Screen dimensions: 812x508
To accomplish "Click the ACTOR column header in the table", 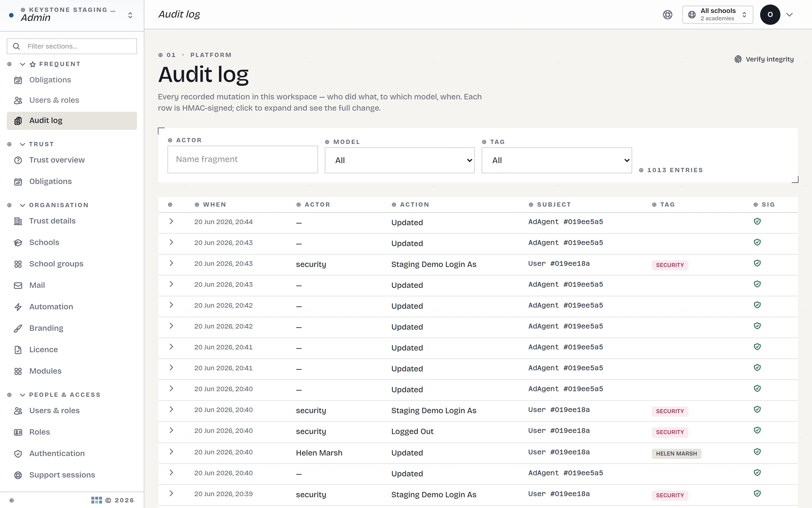I will [x=314, y=205].
